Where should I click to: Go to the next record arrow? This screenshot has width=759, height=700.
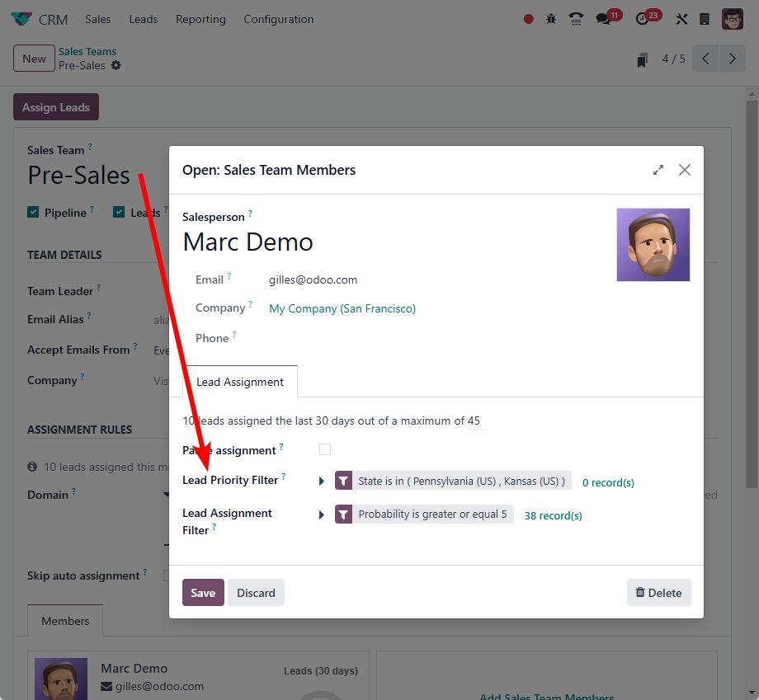[x=733, y=59]
